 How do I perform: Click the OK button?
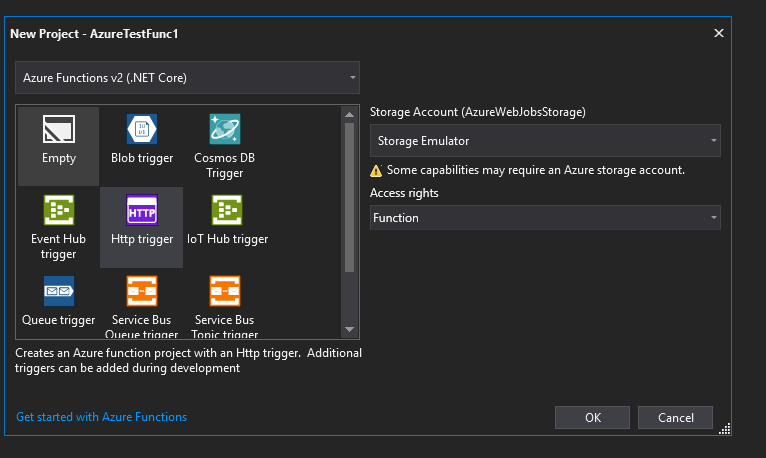click(592, 417)
